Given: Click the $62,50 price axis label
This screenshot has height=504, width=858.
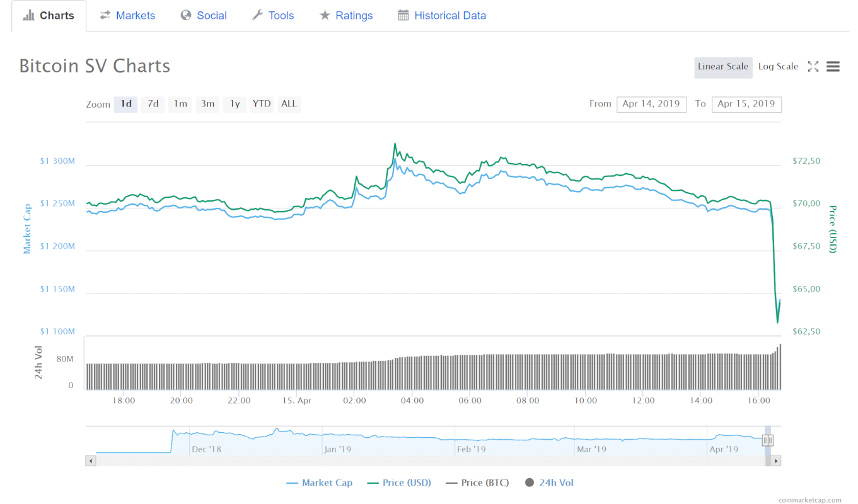Looking at the screenshot, I should 806,331.
